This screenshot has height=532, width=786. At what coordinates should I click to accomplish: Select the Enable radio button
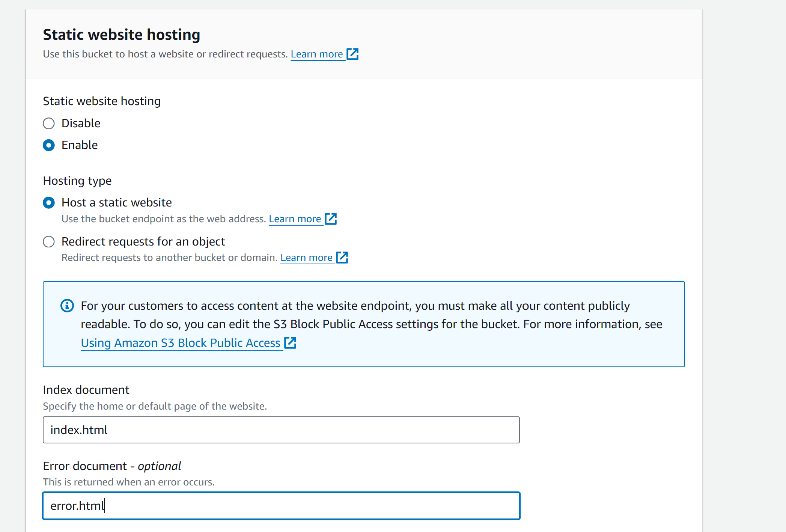coord(49,145)
